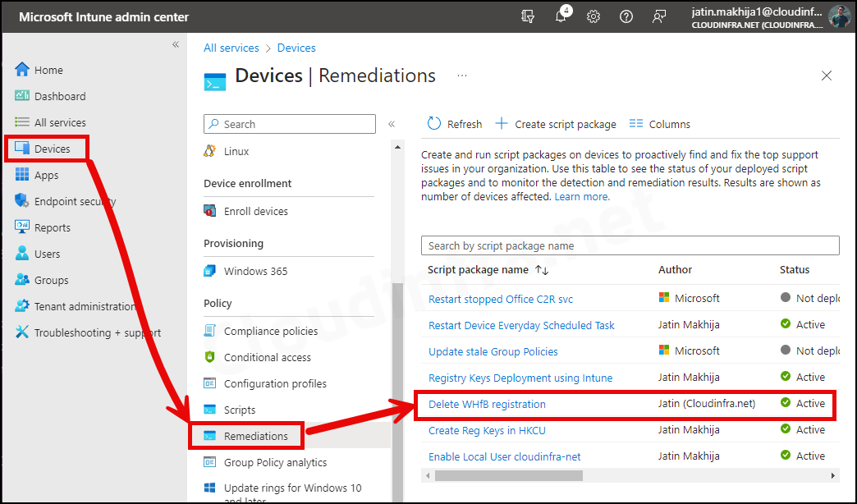Viewport: 857px width, 504px height.
Task: Open Tenant administration gear icon
Action: 22,305
